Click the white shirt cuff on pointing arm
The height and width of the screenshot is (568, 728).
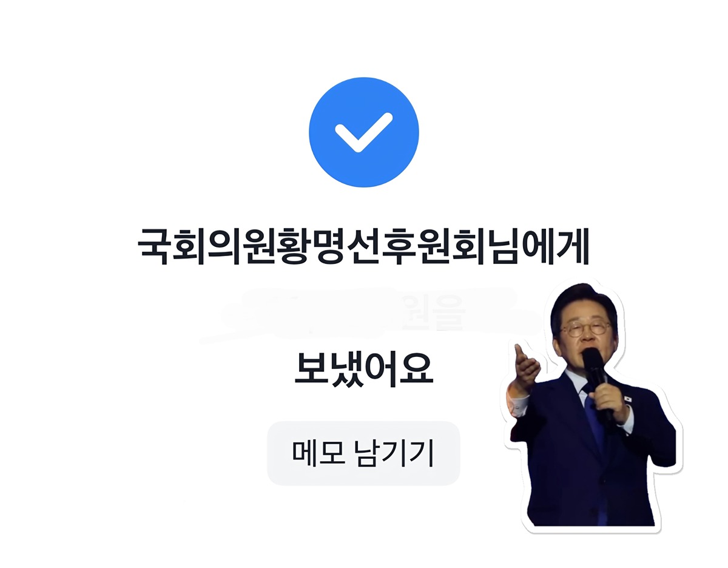519,405
